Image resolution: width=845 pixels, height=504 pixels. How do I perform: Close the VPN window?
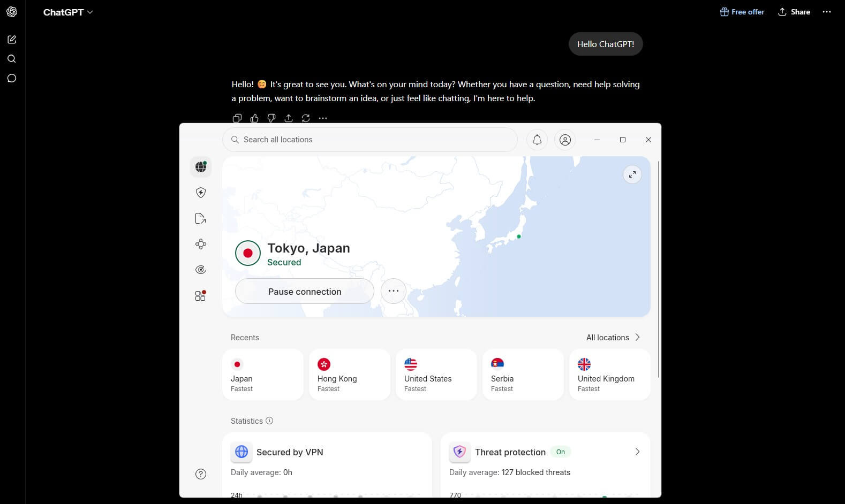coord(648,140)
